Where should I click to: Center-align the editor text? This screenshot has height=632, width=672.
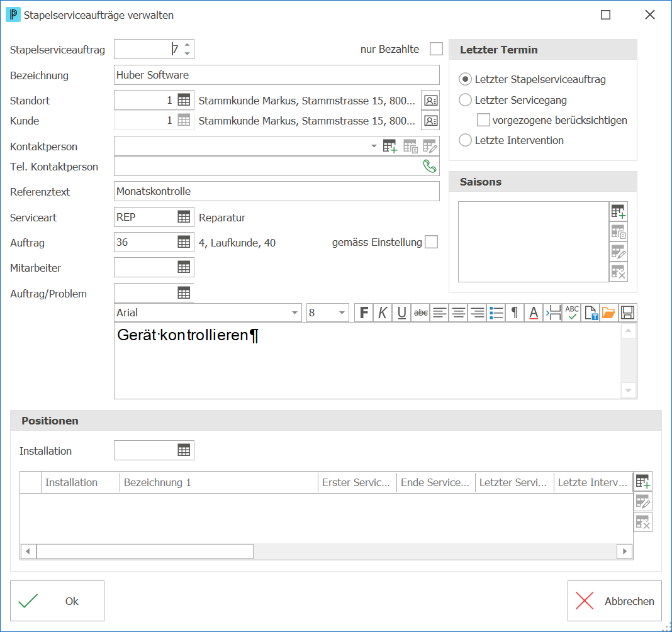(x=459, y=313)
